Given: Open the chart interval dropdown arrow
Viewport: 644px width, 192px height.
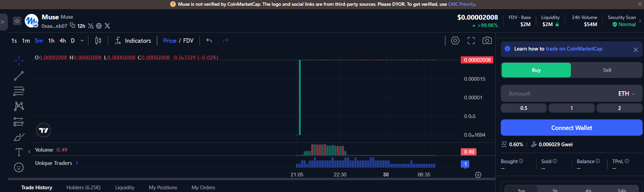Looking at the screenshot, I should point(82,41).
